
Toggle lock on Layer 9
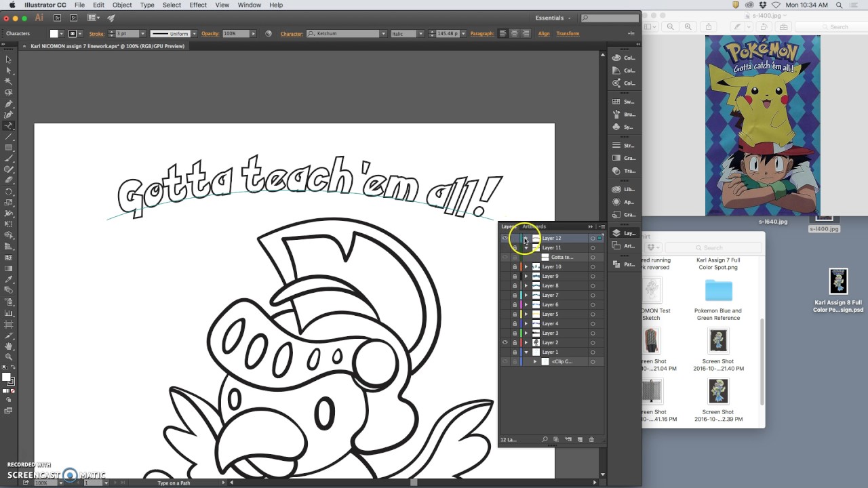514,277
